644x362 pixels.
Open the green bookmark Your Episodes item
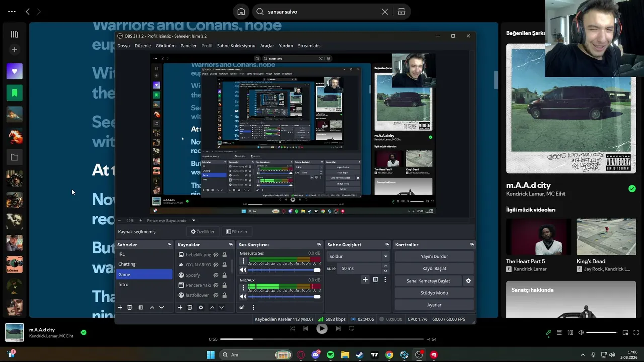tap(14, 93)
